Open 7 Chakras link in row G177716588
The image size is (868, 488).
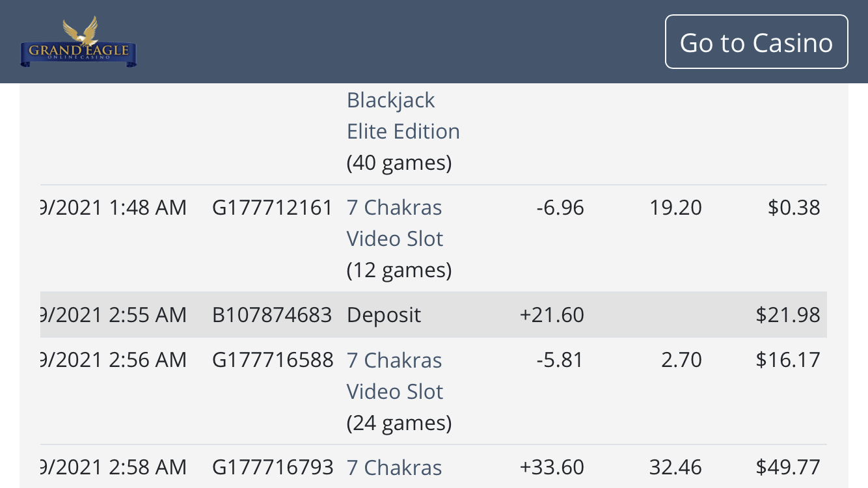click(x=394, y=375)
